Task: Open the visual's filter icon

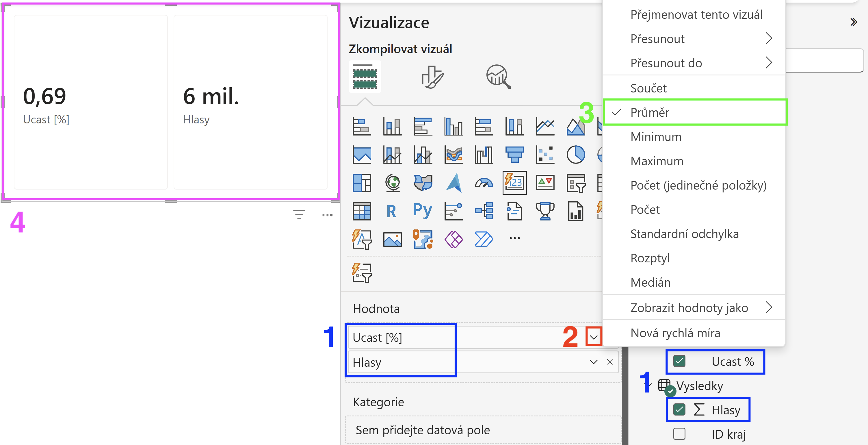Action: click(x=299, y=215)
